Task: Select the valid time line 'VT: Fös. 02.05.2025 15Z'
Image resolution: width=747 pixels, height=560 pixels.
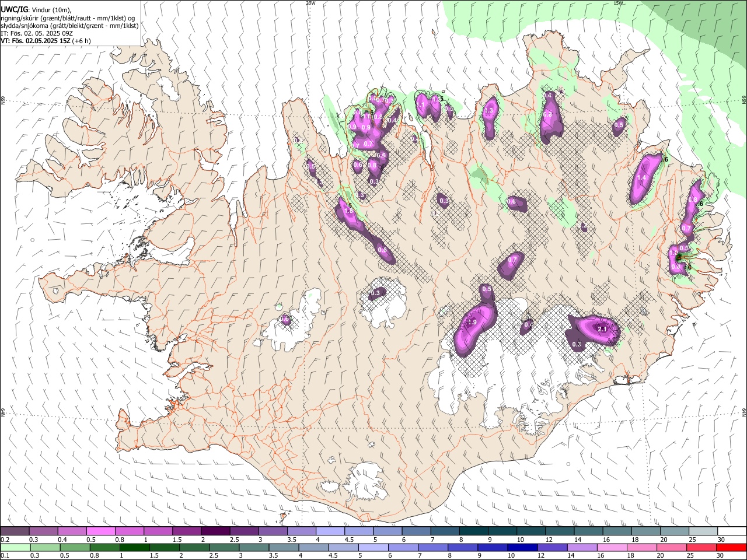Action: (35, 41)
